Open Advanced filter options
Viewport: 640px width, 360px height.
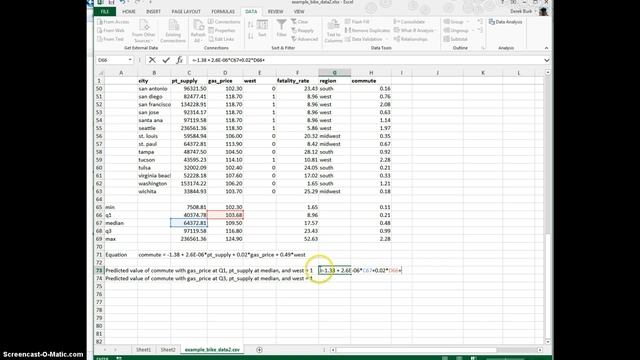304,39
